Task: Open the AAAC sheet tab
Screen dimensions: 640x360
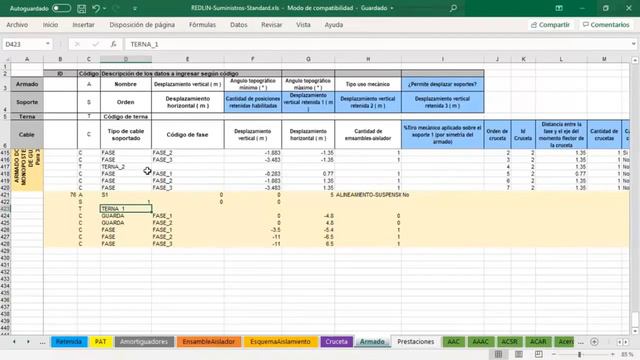Action: (480, 342)
